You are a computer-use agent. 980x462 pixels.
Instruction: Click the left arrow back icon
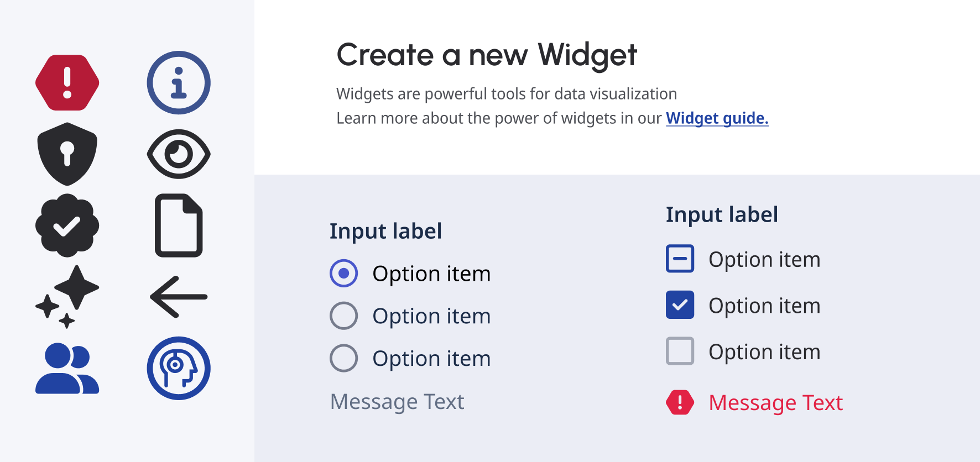coord(178,297)
